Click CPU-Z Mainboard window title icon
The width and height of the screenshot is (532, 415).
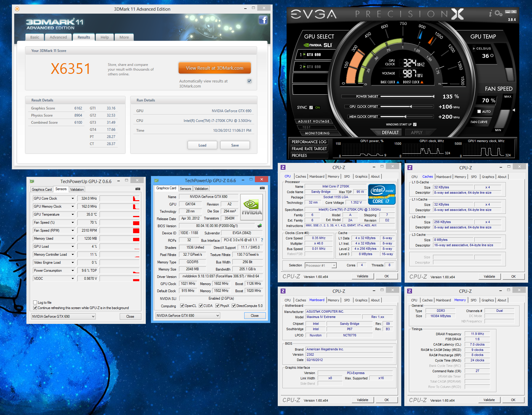283,291
